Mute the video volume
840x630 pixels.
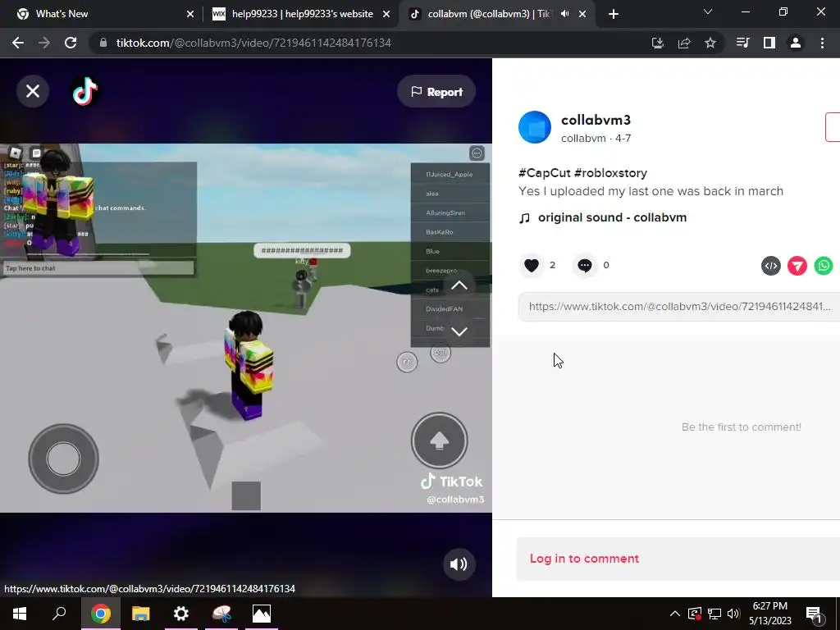[459, 564]
